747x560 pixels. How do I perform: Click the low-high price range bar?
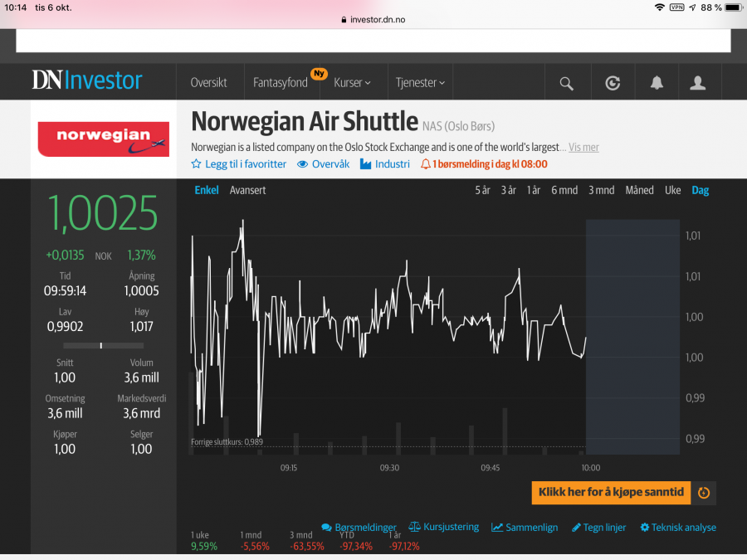[x=101, y=345]
